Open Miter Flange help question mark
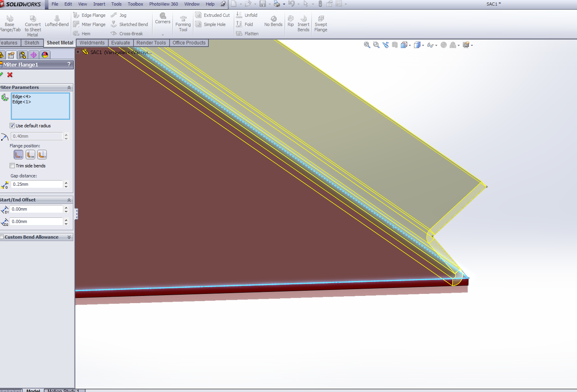577x392 pixels. (x=69, y=64)
